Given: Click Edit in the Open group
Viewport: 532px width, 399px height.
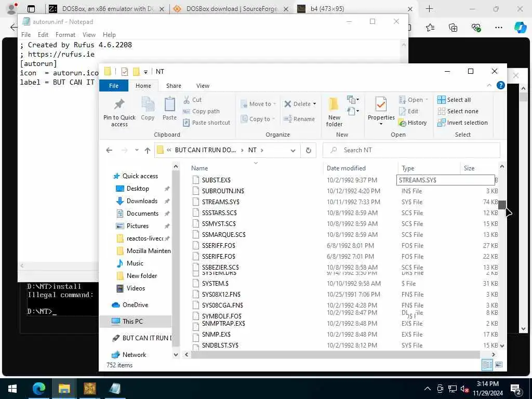Looking at the screenshot, I should [408, 111].
